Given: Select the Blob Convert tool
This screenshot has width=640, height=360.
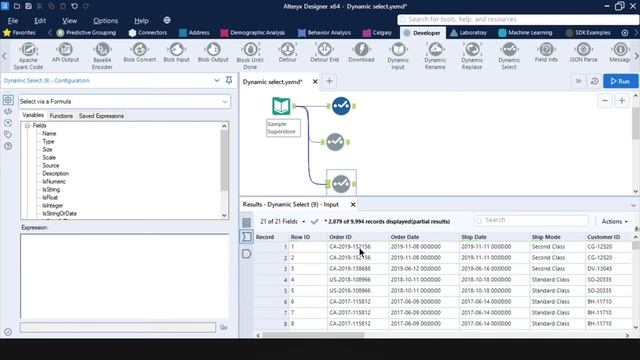Looking at the screenshot, I should pyautogui.click(x=140, y=52).
